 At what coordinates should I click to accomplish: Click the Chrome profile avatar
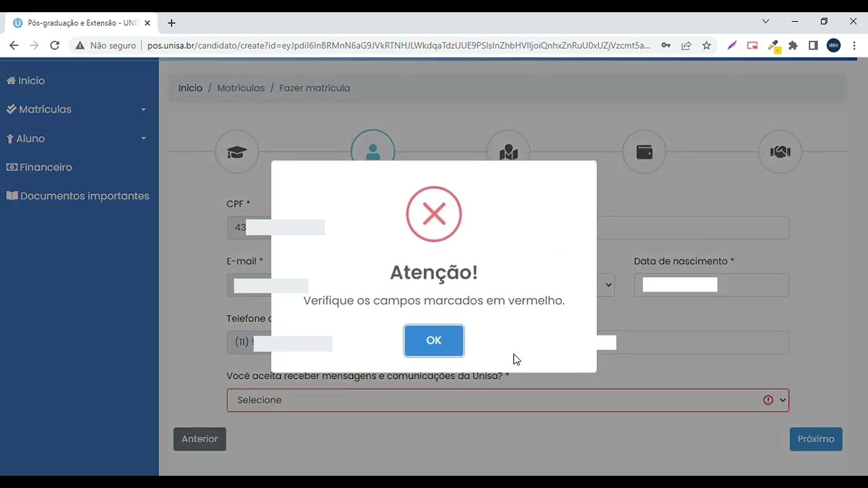(x=833, y=45)
